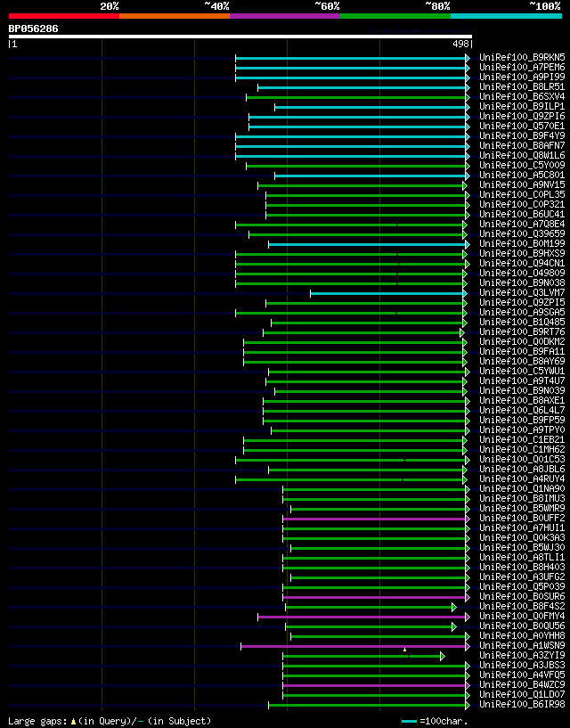This screenshot has width=570, height=728.
Task: Click the UniRef100_A9T4U7 label
Action: (522, 380)
